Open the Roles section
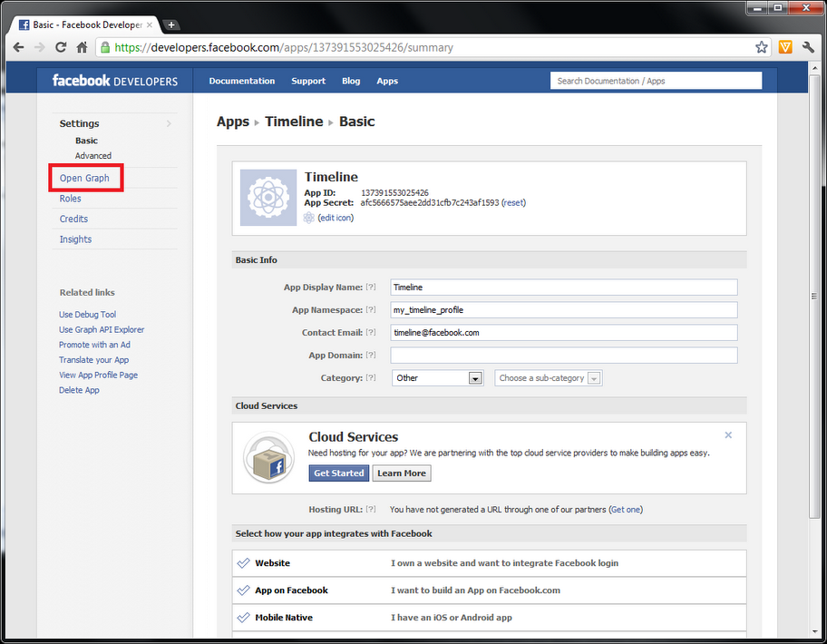This screenshot has height=644, width=827. [x=70, y=199]
